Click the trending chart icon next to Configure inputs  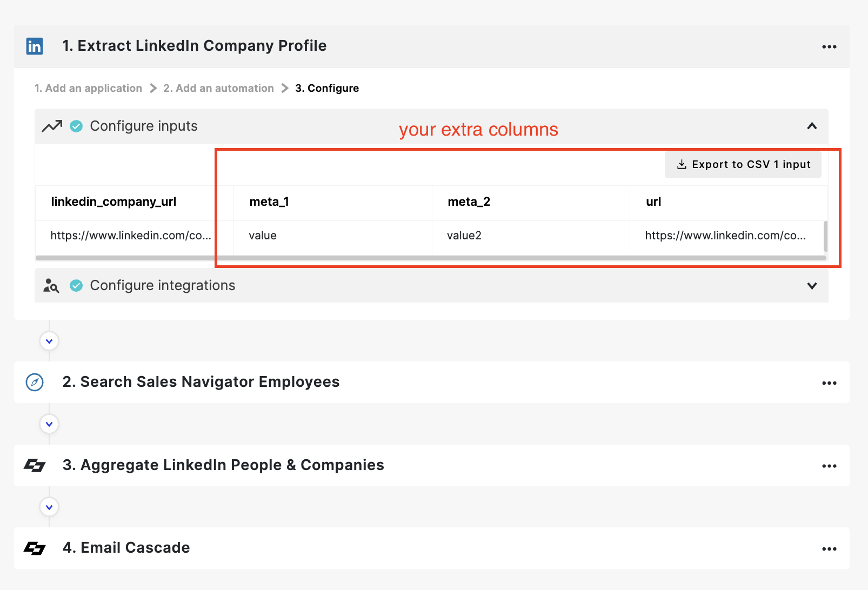click(x=52, y=126)
